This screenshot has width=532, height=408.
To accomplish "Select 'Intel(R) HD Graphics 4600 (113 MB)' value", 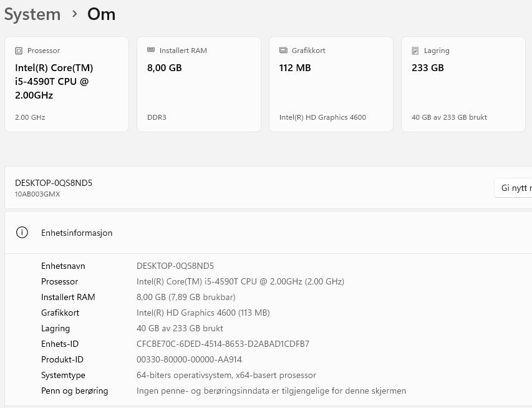I will point(203,313).
